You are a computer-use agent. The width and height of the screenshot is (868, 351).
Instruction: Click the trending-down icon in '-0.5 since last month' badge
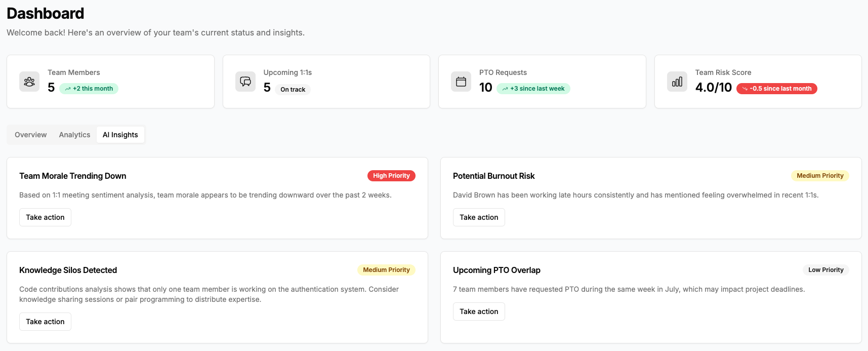tap(745, 89)
